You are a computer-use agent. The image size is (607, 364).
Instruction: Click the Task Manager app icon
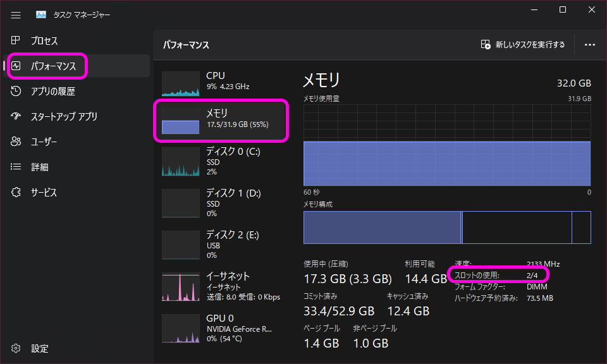point(41,15)
